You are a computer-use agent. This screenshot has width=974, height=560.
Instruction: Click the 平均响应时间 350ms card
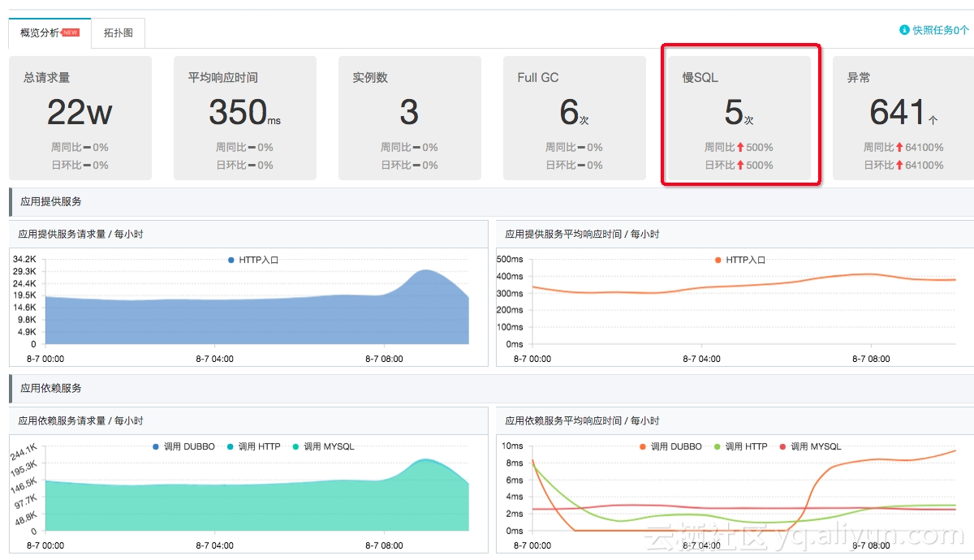(245, 118)
